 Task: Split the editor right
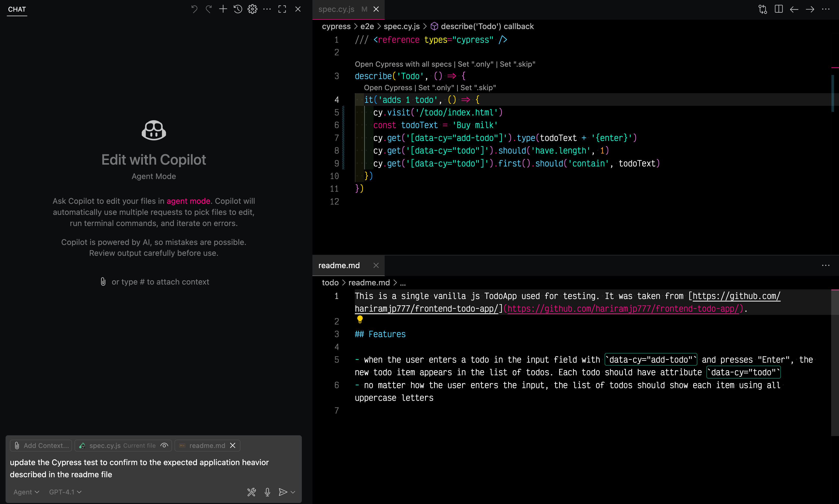[779, 9]
